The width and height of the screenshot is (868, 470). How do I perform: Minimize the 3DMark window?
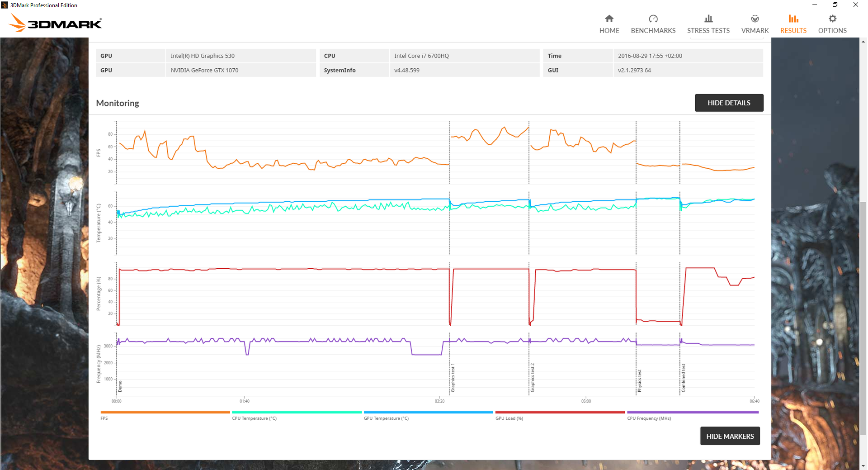coord(815,5)
